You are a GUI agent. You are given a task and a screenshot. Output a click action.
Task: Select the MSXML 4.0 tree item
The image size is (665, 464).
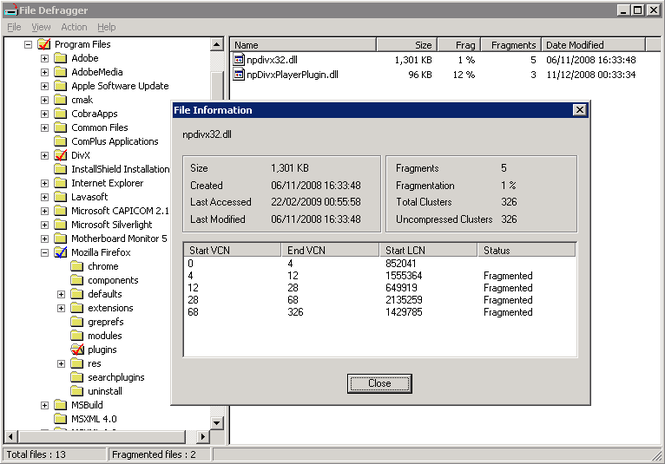(94, 419)
